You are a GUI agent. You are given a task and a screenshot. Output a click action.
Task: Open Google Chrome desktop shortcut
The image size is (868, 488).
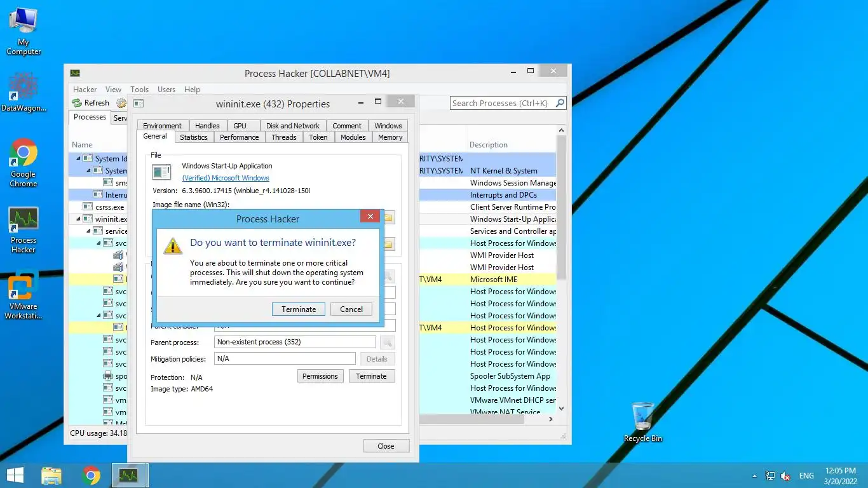point(24,163)
